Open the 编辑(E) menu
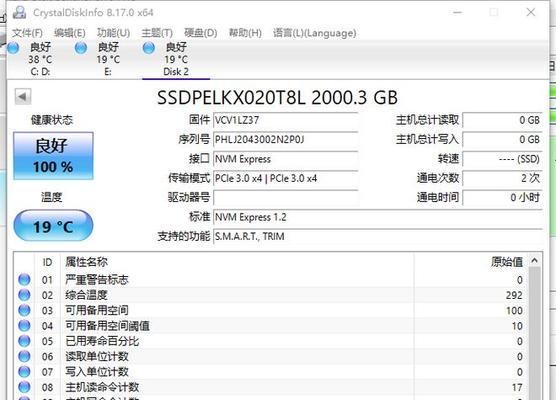The width and height of the screenshot is (556, 400). click(x=70, y=33)
